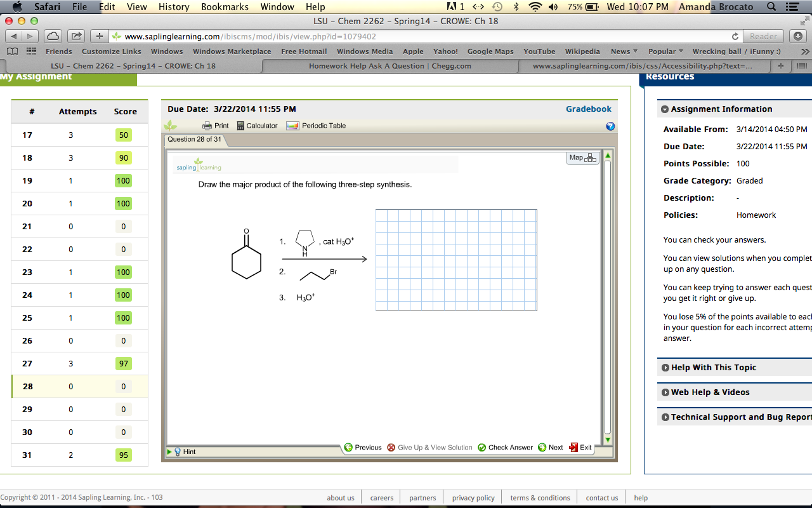Open privacy policy footer link

473,498
